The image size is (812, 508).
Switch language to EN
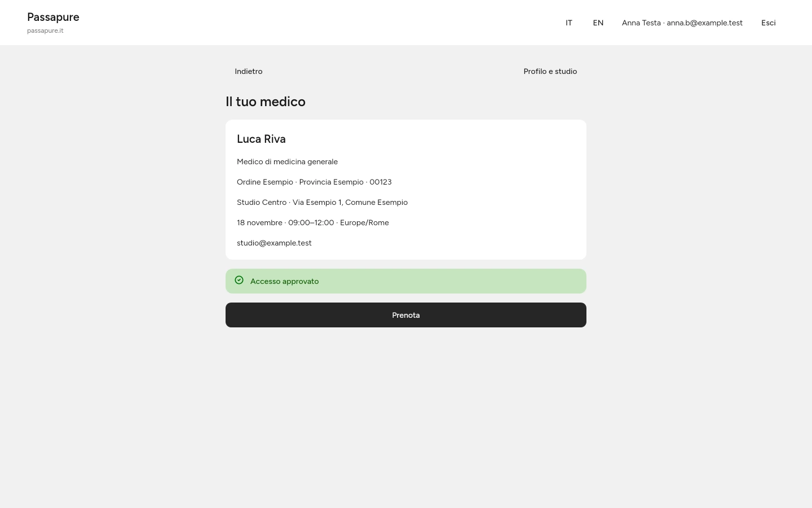tap(598, 23)
